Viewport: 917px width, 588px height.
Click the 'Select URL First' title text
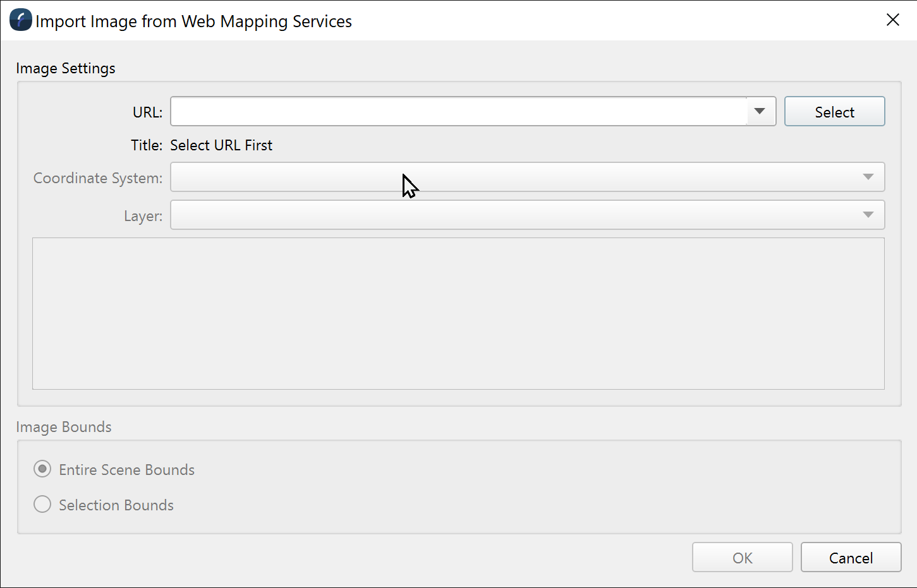[x=221, y=145]
